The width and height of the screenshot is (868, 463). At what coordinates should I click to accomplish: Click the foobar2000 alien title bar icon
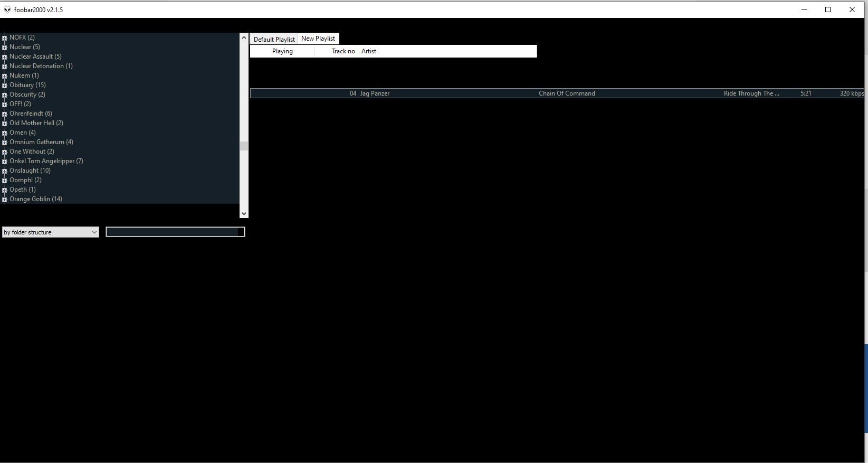(7, 10)
